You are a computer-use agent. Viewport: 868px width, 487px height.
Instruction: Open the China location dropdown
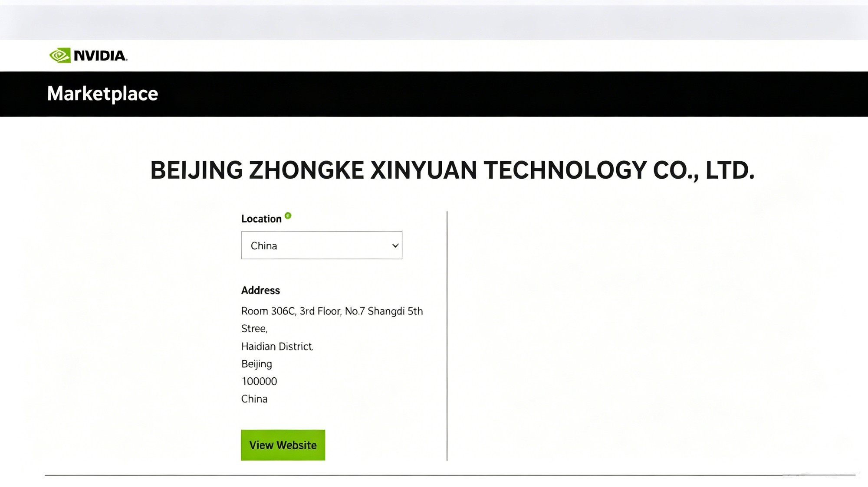point(322,245)
